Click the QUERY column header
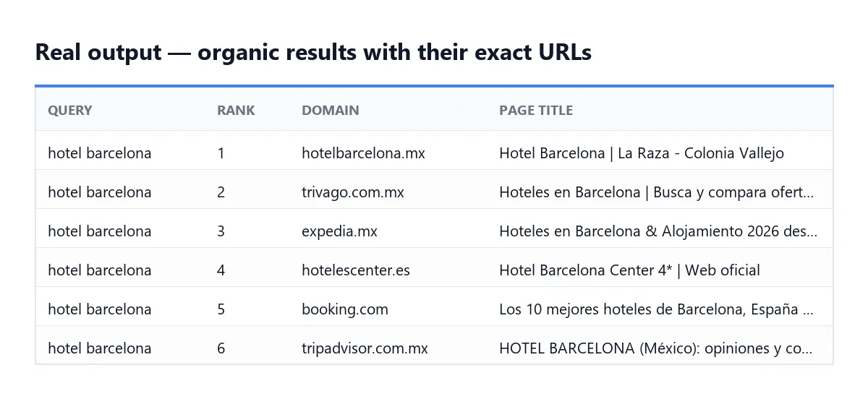 point(70,111)
